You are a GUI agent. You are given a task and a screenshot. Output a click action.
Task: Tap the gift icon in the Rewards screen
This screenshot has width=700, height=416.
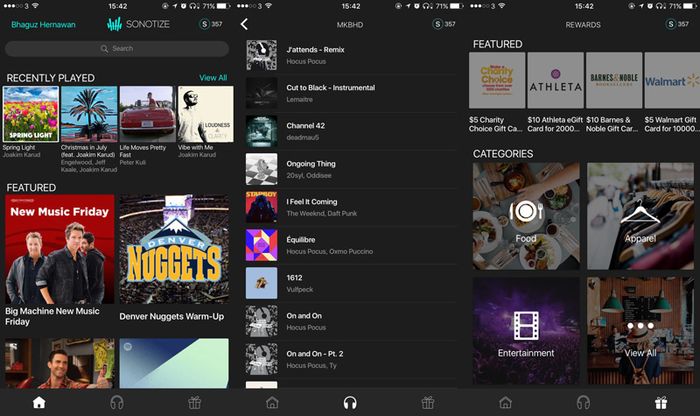coord(661,403)
